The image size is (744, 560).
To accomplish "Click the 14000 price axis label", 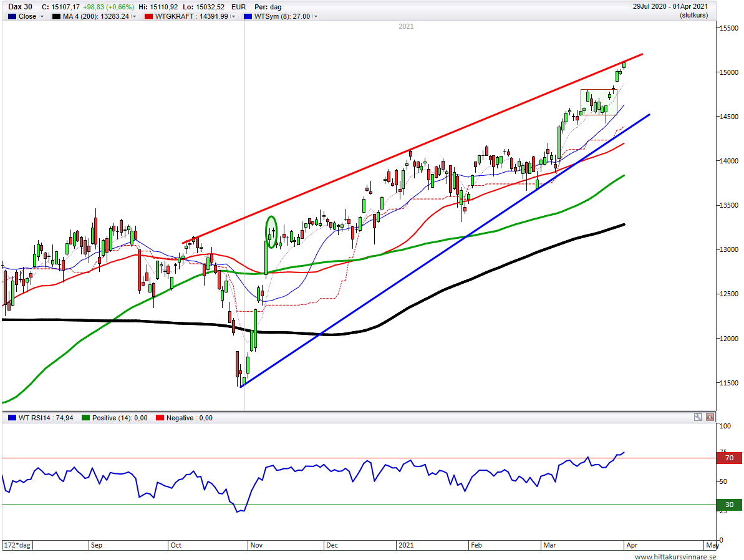I will click(729, 162).
